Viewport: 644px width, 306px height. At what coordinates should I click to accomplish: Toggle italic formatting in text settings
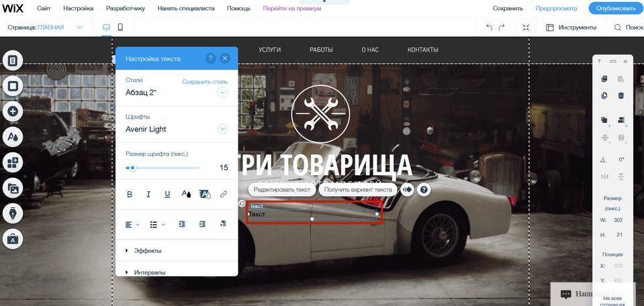(x=148, y=195)
